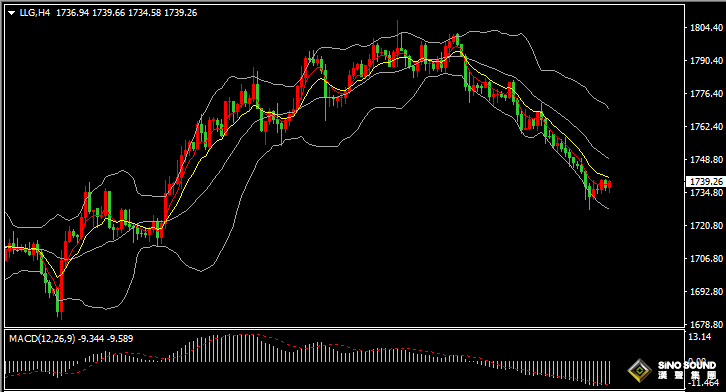The height and width of the screenshot is (392, 726).
Task: Select the LLG,H4 symbol label
Action: [x=35, y=13]
